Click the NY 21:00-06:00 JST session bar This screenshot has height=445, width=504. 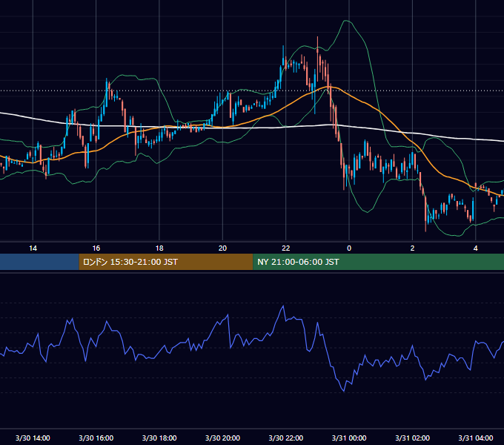coord(378,262)
